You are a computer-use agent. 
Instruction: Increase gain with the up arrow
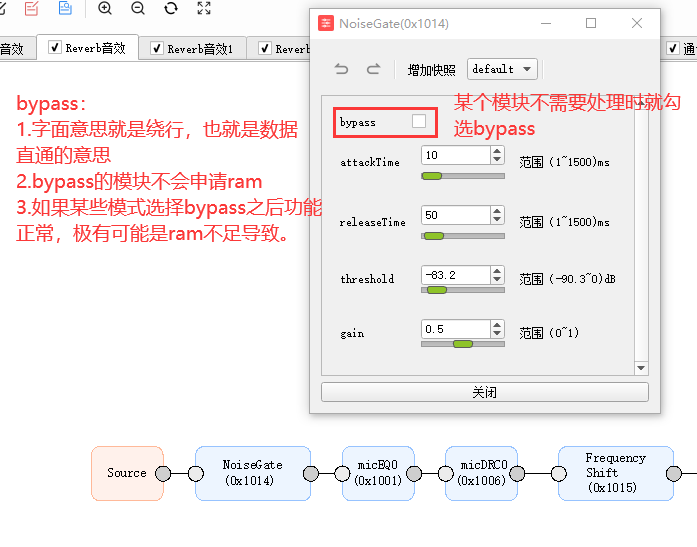coord(497,325)
